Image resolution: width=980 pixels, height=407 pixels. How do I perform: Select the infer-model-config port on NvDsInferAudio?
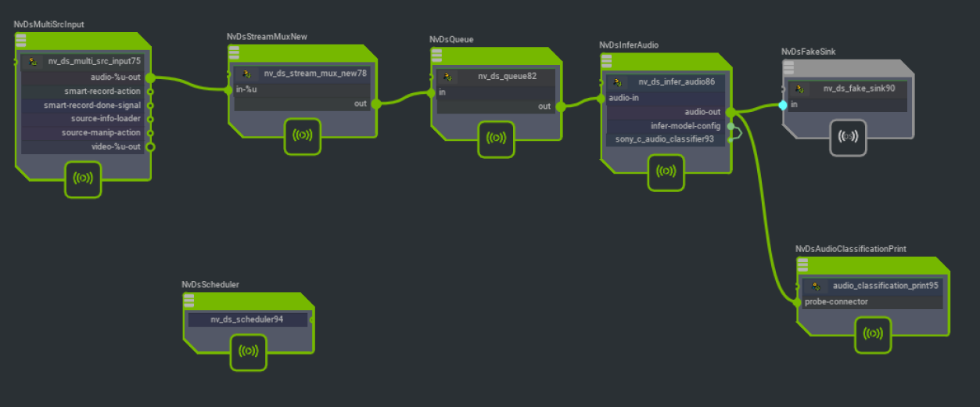coord(730,126)
